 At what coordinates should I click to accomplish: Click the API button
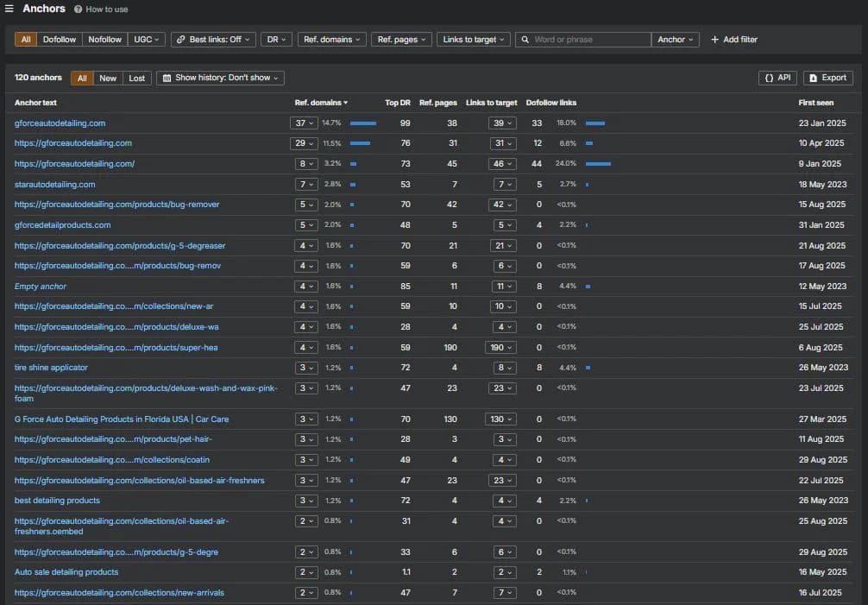777,78
